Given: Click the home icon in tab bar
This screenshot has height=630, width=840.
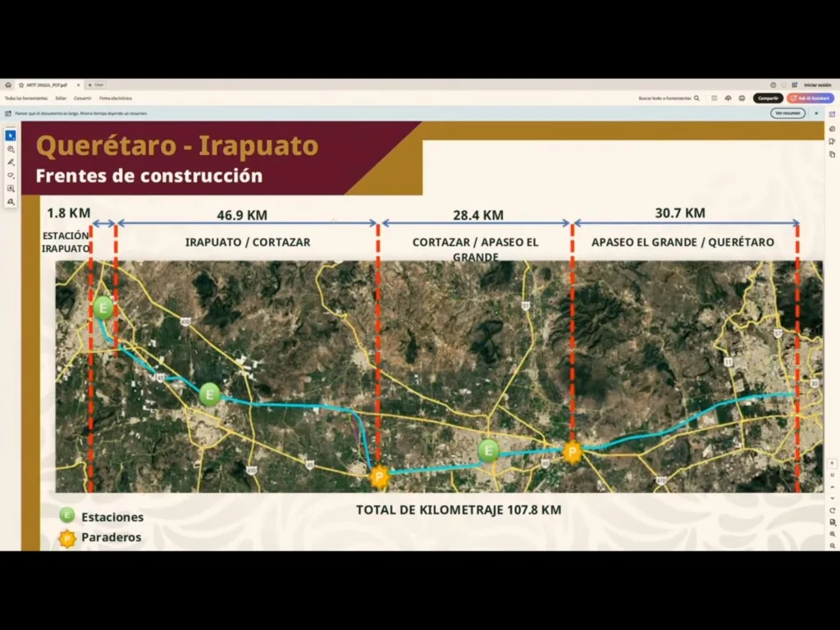Looking at the screenshot, I should pos(8,84).
